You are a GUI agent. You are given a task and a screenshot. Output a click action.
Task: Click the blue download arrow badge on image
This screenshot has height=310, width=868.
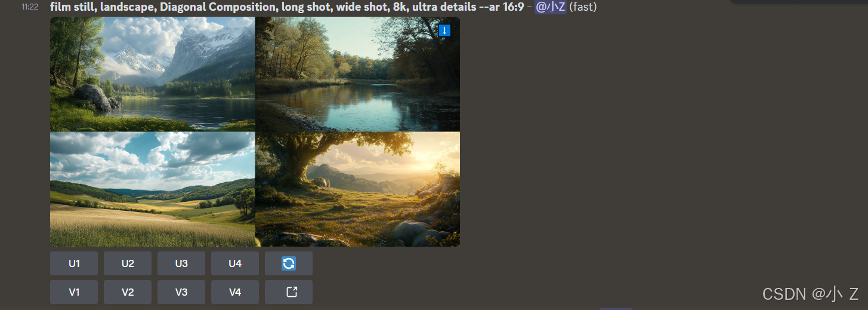pyautogui.click(x=444, y=30)
